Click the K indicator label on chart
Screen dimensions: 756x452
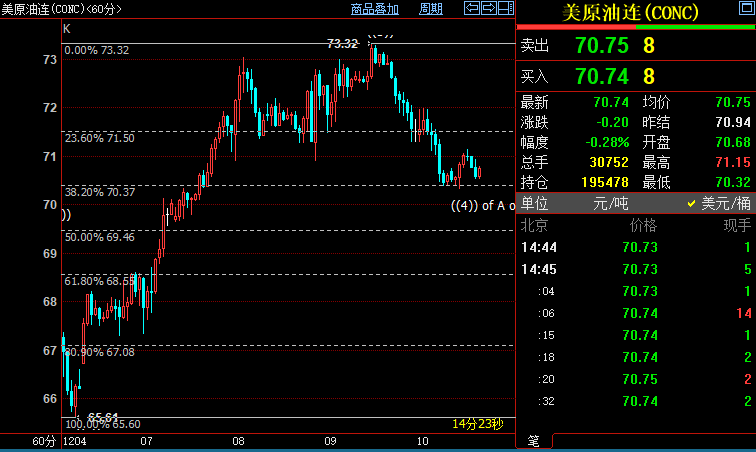(67, 30)
